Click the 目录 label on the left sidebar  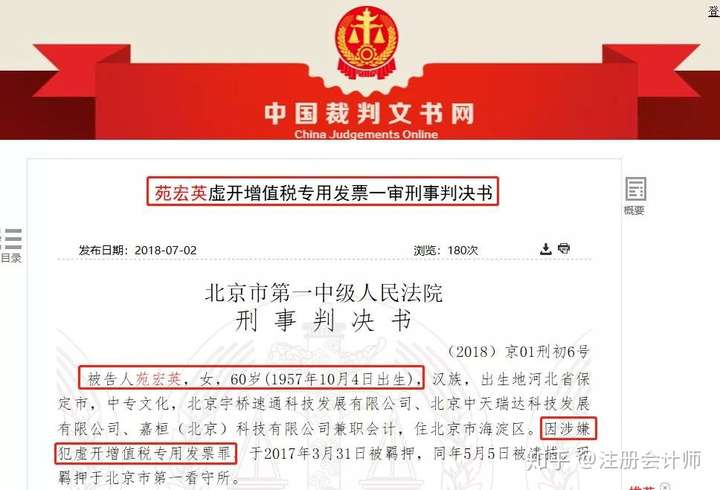click(11, 258)
